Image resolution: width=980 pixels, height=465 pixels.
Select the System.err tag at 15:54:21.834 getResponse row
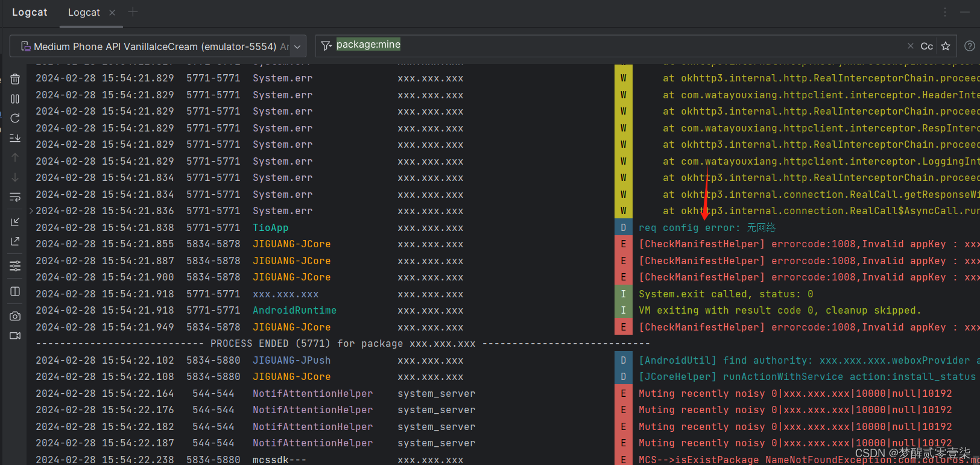[x=282, y=194]
